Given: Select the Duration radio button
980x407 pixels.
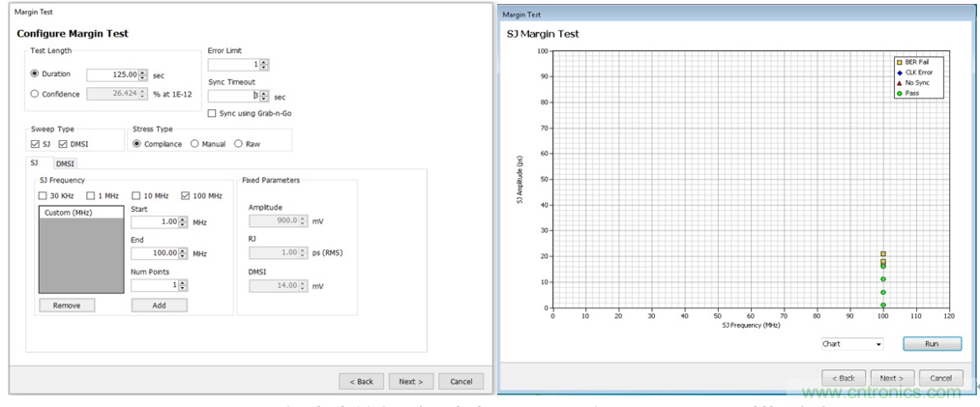Looking at the screenshot, I should tap(36, 73).
